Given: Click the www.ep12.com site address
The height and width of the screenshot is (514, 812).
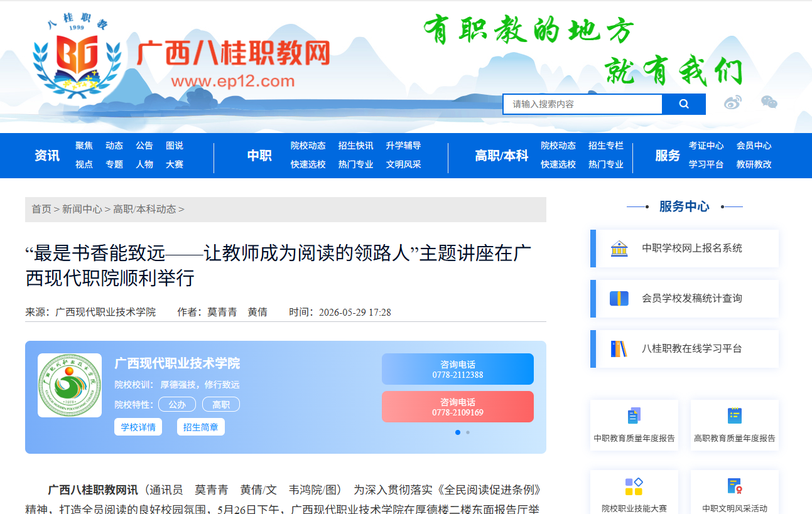Looking at the screenshot, I should point(232,82).
